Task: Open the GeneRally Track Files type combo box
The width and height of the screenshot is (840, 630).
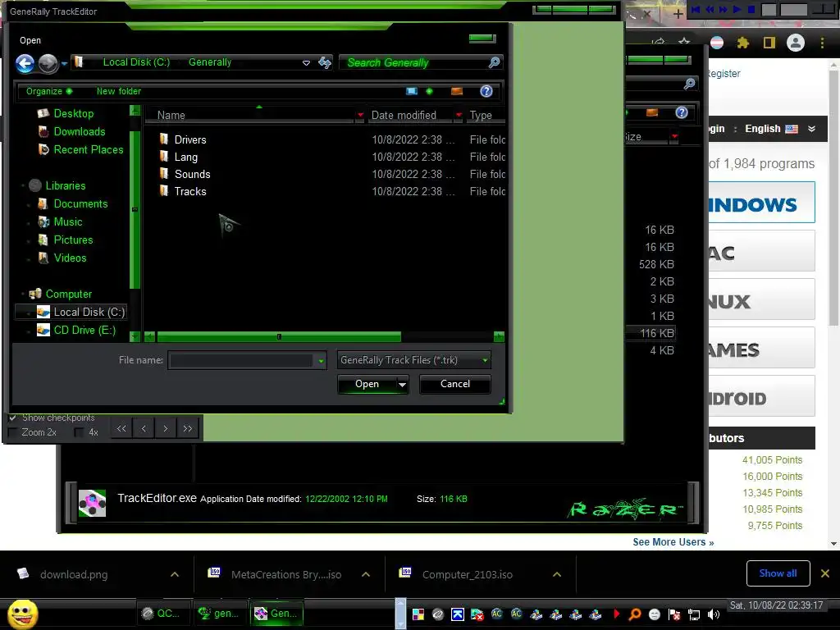Action: click(x=413, y=360)
